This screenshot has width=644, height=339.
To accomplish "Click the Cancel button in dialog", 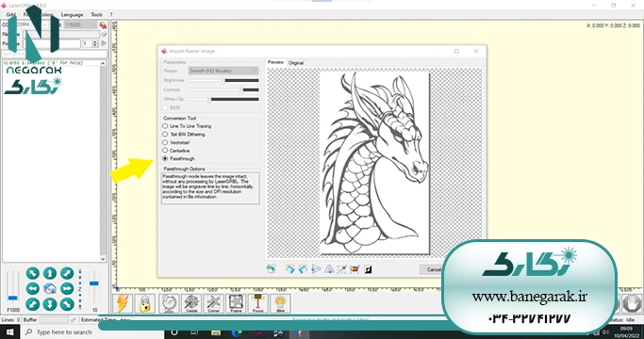I will pos(432,269).
